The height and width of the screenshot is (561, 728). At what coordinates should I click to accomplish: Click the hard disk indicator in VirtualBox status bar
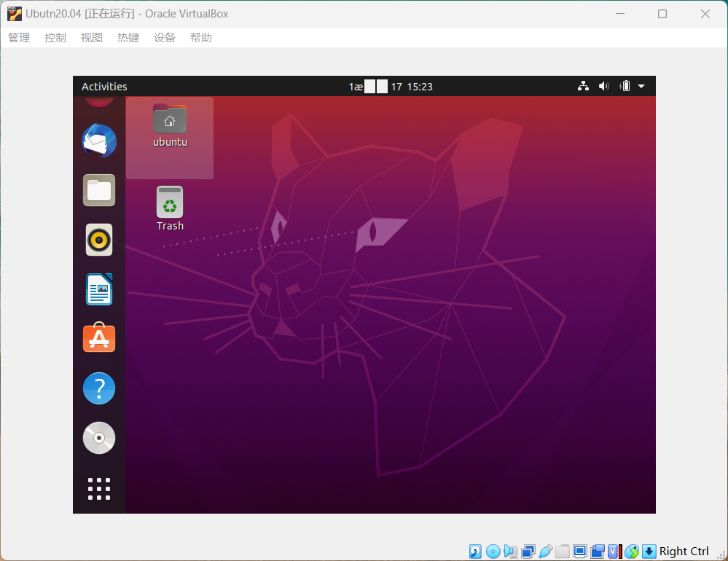[x=475, y=552]
